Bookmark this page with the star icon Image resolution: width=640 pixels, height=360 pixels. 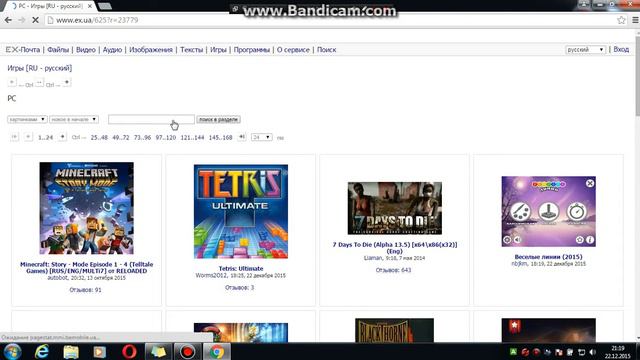point(621,20)
